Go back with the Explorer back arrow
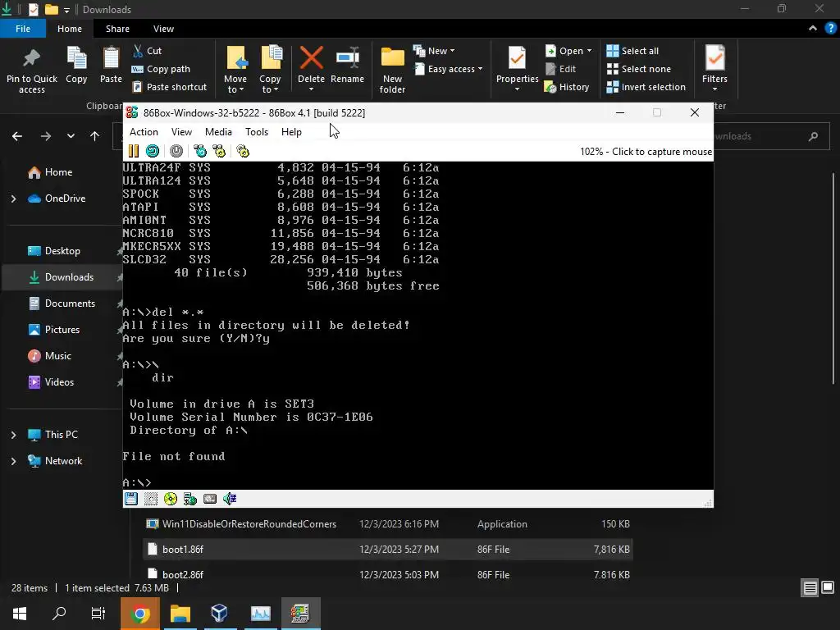The image size is (840, 630). click(x=17, y=136)
